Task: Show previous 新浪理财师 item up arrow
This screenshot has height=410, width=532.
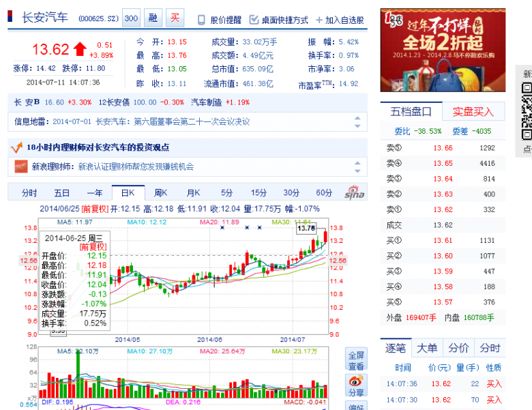Action: pyautogui.click(x=357, y=163)
